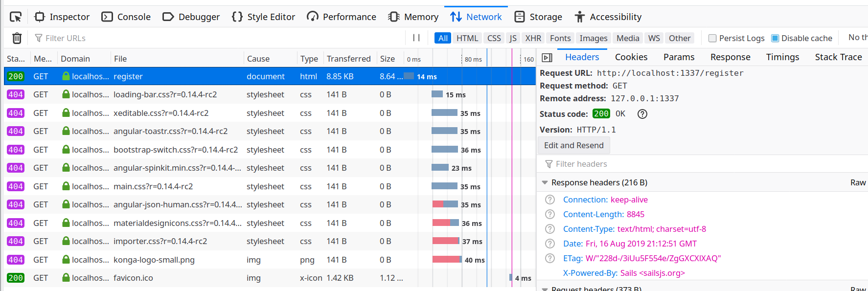Screen dimensions: 868x291
Task: Click the element picker icon
Action: pyautogui.click(x=16, y=17)
